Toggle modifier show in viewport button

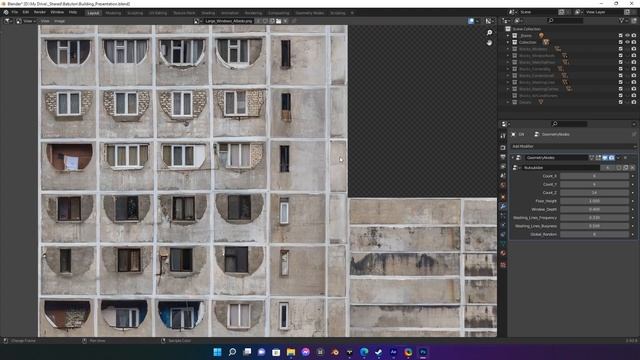[x=605, y=158]
